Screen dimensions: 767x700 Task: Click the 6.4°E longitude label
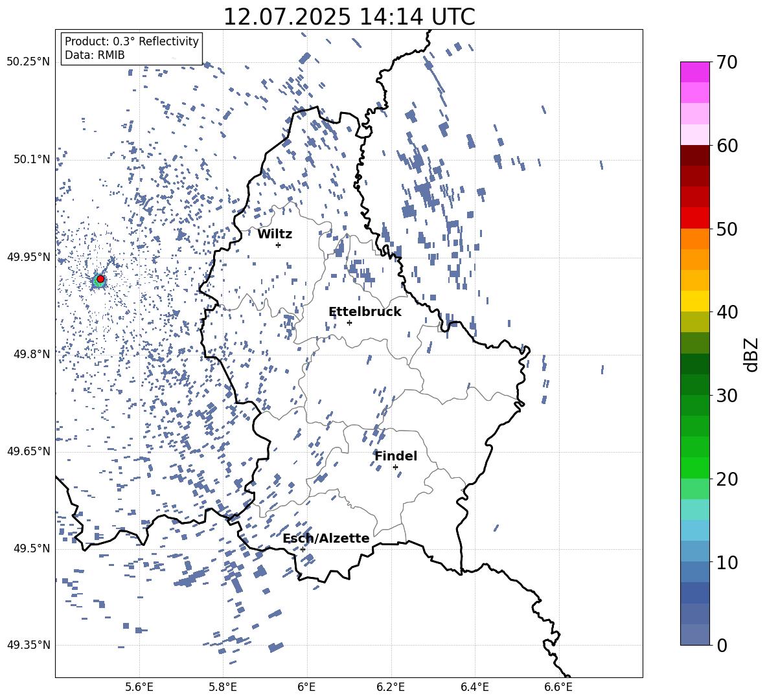474,687
